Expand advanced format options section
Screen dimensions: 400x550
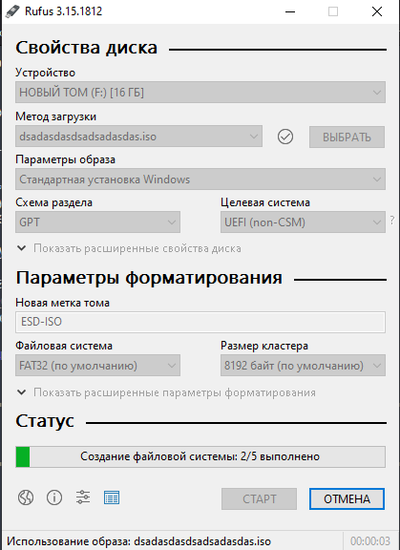tap(166, 392)
